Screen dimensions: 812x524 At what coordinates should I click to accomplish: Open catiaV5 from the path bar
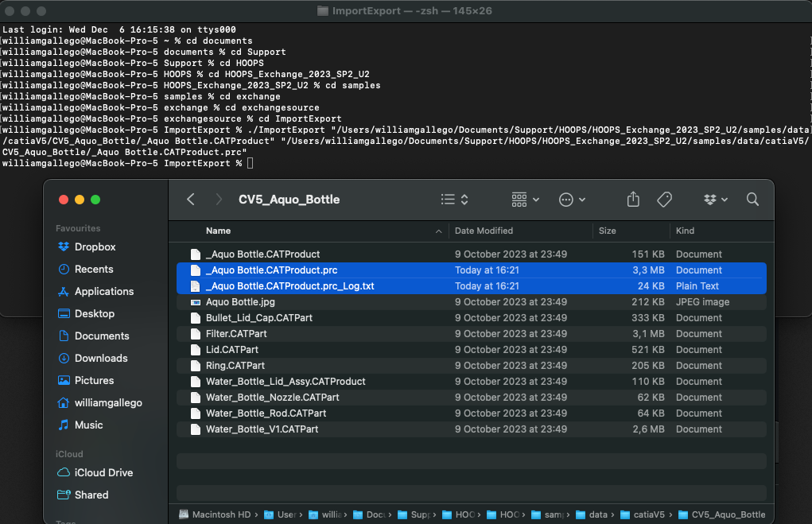click(644, 514)
